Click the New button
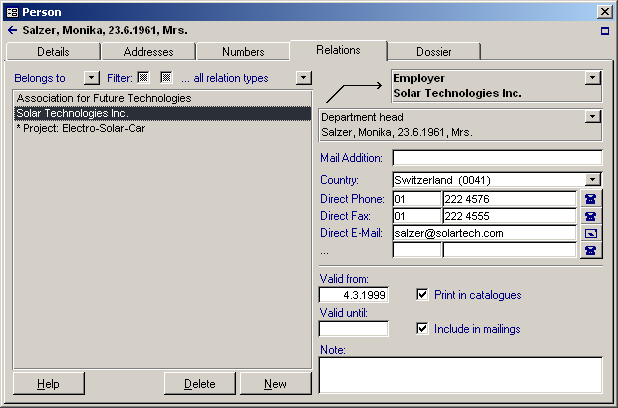 (x=275, y=384)
